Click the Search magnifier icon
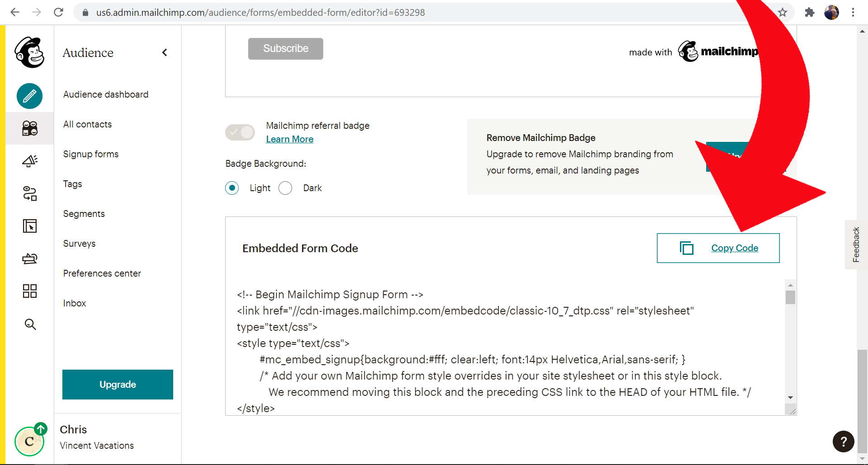Screen dimensions: 868x465 click(x=30, y=324)
